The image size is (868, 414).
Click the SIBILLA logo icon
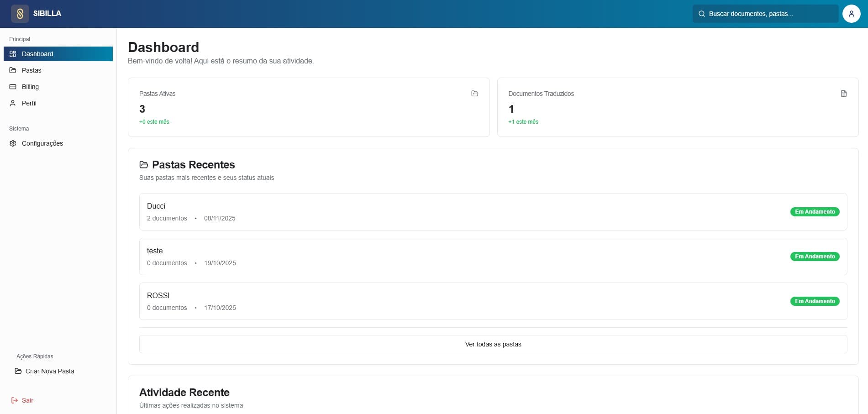[19, 13]
